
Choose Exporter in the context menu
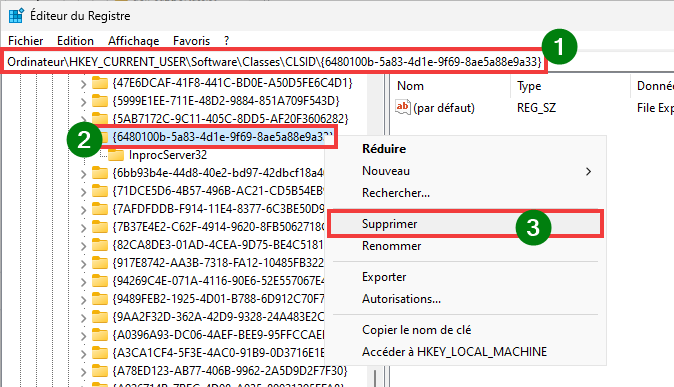click(384, 276)
